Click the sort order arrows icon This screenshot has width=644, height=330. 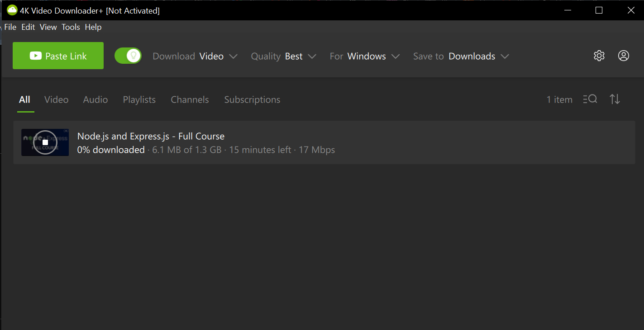615,99
